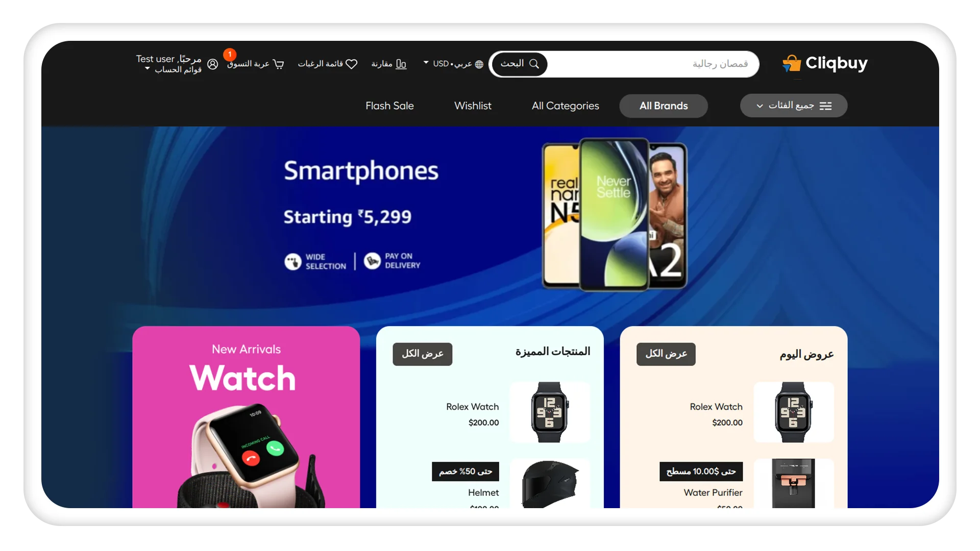Viewport: 980px width, 551px height.
Task: Select the Flash Sale tab
Action: (390, 106)
